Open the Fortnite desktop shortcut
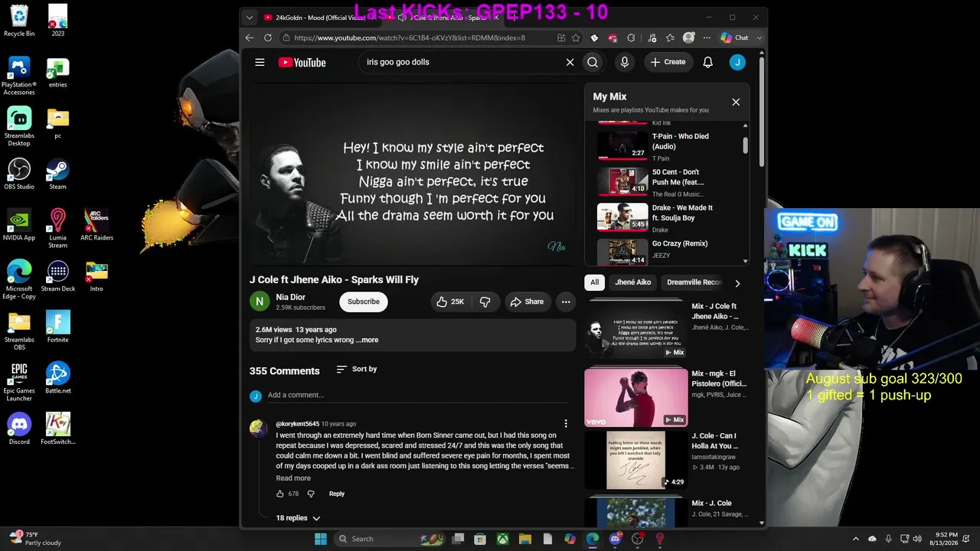This screenshot has width=980, height=551. click(57, 327)
